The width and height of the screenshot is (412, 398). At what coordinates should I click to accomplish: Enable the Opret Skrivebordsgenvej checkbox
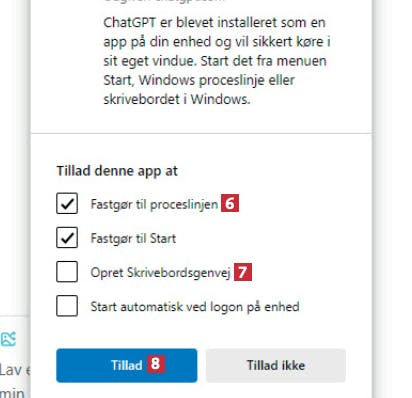[x=67, y=272]
